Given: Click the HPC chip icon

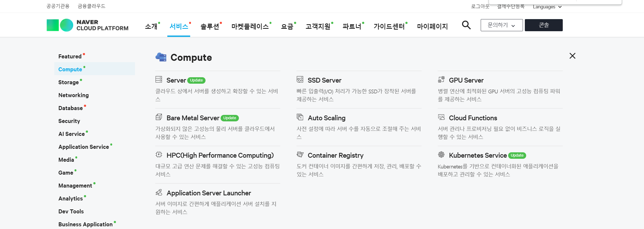Looking at the screenshot, I should point(159,154).
